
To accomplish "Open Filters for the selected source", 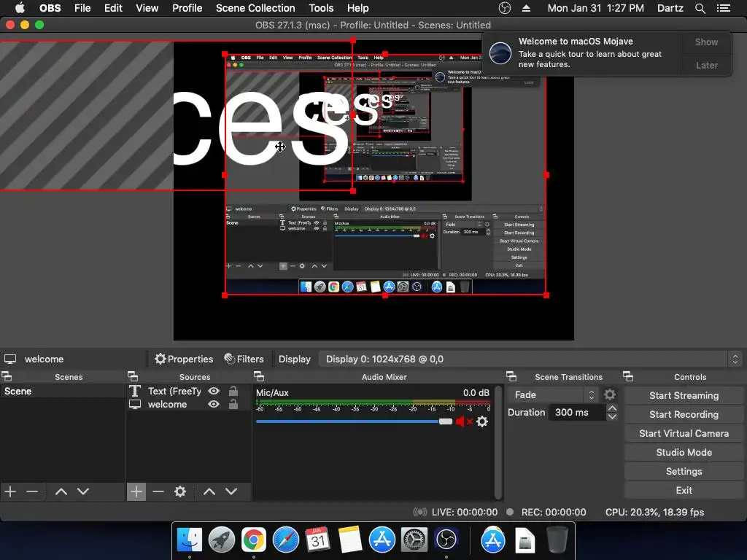I will [244, 359].
